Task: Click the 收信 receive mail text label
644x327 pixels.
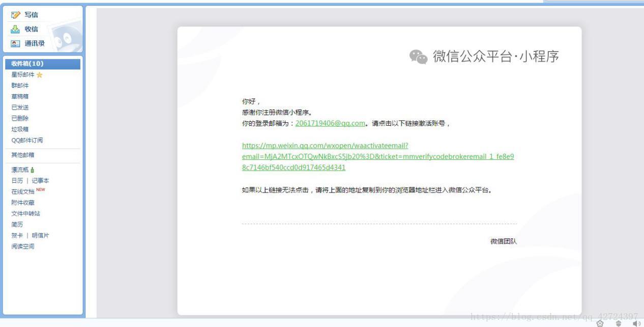Action: 32,30
